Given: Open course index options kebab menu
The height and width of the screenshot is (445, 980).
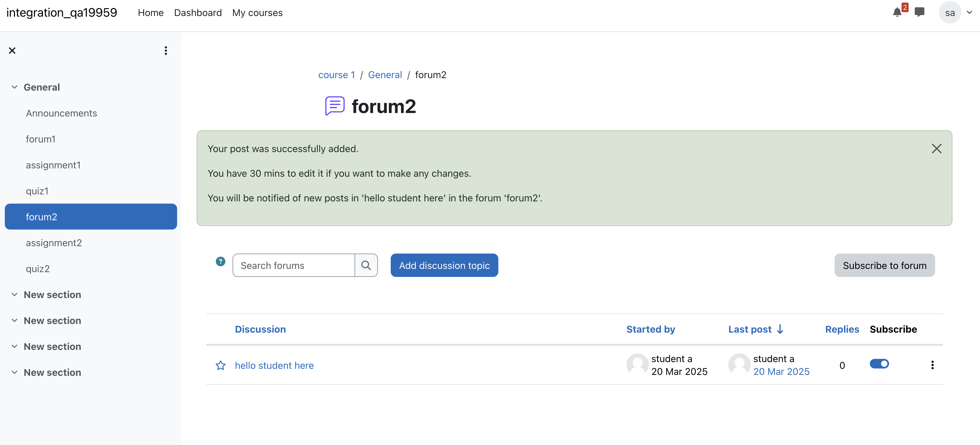Looking at the screenshot, I should point(166,51).
